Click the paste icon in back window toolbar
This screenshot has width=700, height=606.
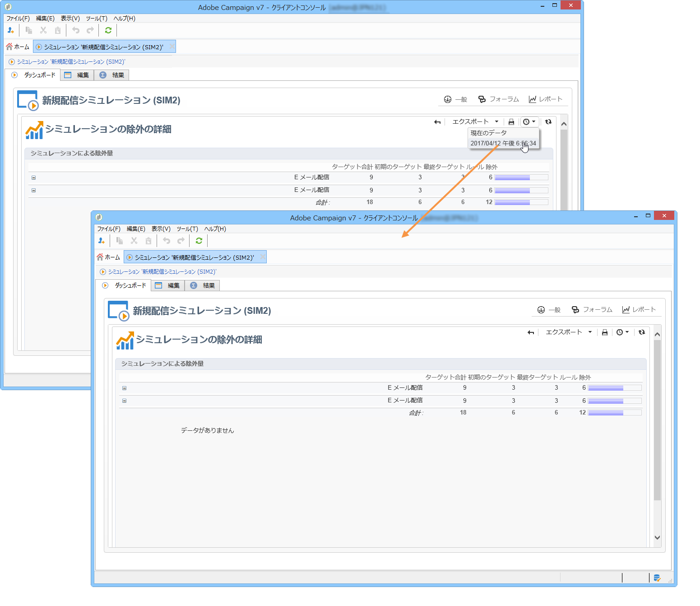tap(58, 30)
